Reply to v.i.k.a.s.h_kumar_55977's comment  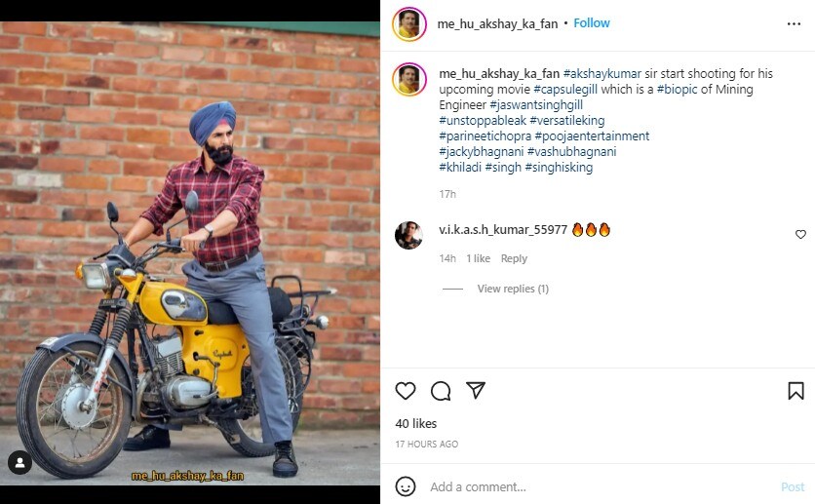tap(514, 258)
